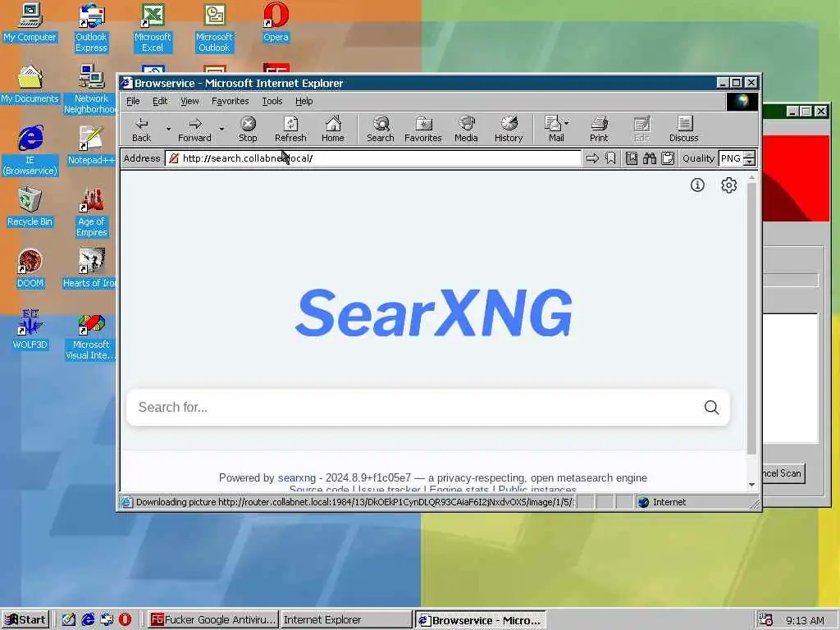Click the Browservice taskbar button

click(481, 620)
